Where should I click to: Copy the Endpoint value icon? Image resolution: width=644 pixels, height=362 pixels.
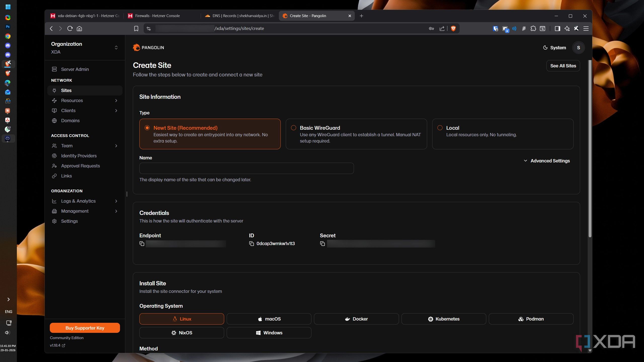142,244
